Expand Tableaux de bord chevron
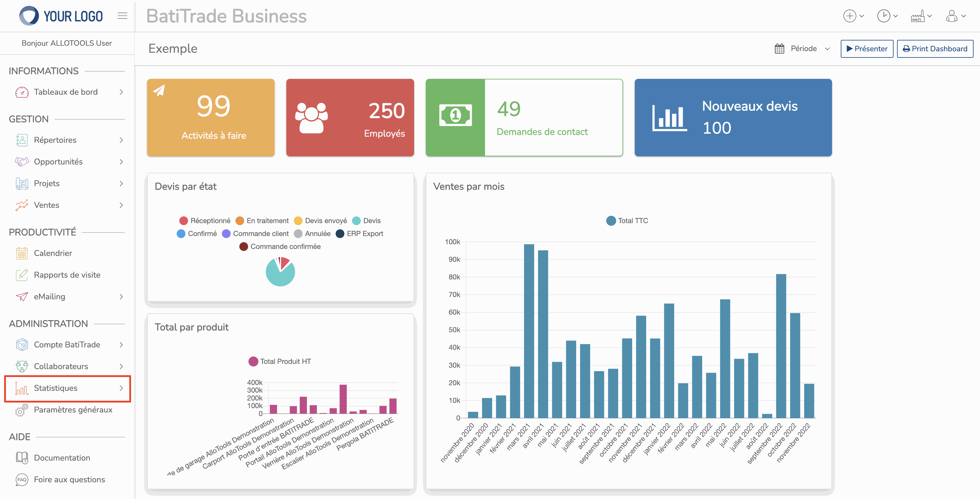 coord(121,92)
